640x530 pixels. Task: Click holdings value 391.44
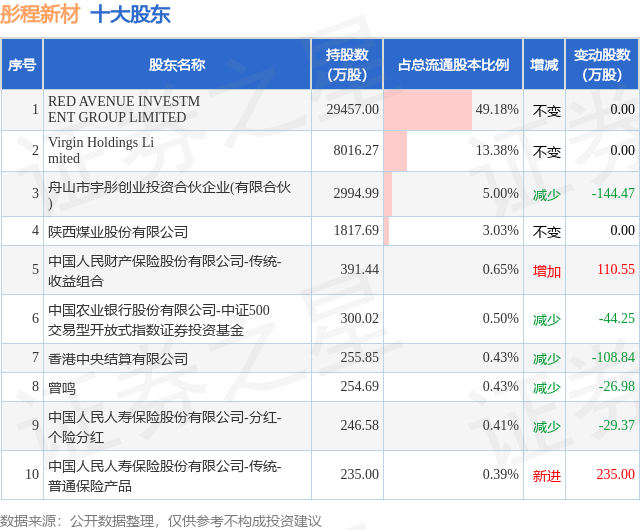pos(360,269)
